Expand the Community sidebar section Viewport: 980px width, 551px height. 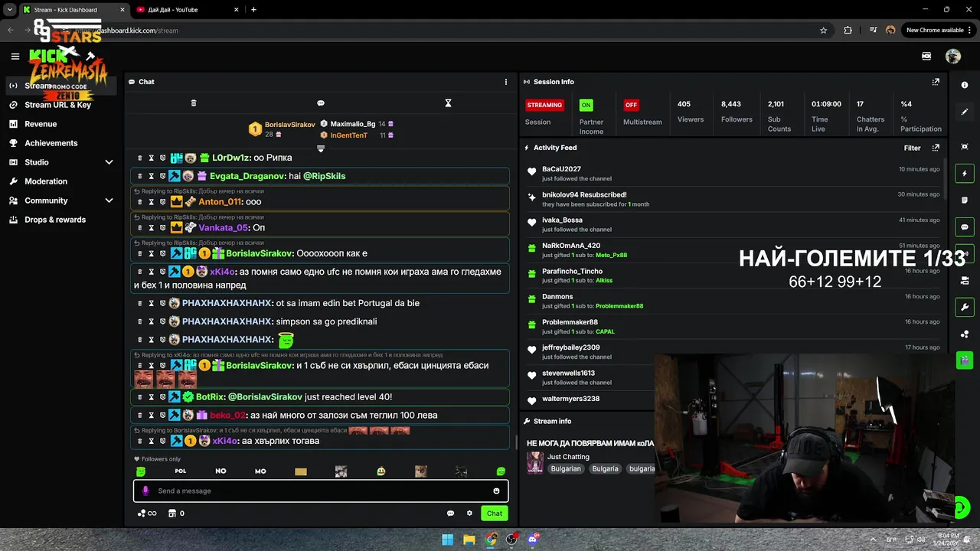pyautogui.click(x=109, y=201)
